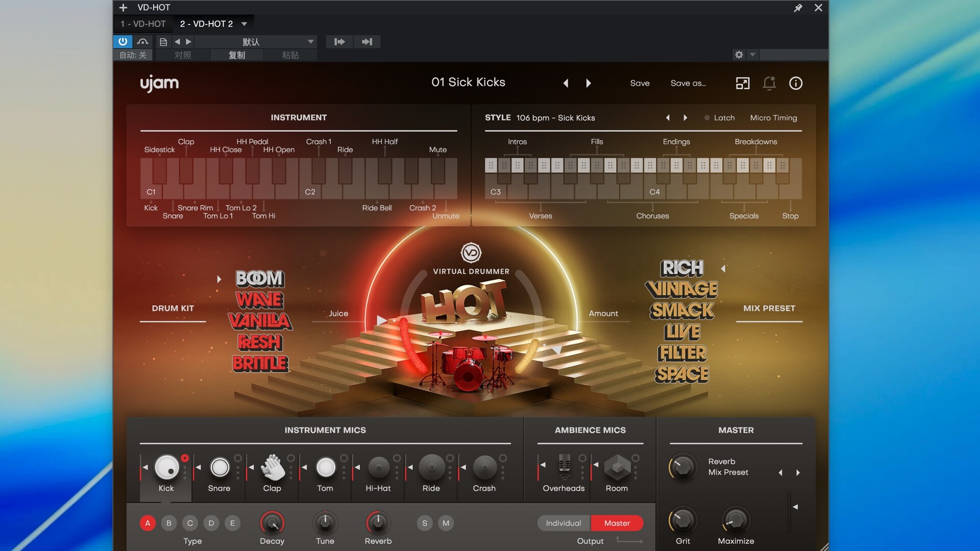Select the Overheads ambience mic icon

pos(564,467)
